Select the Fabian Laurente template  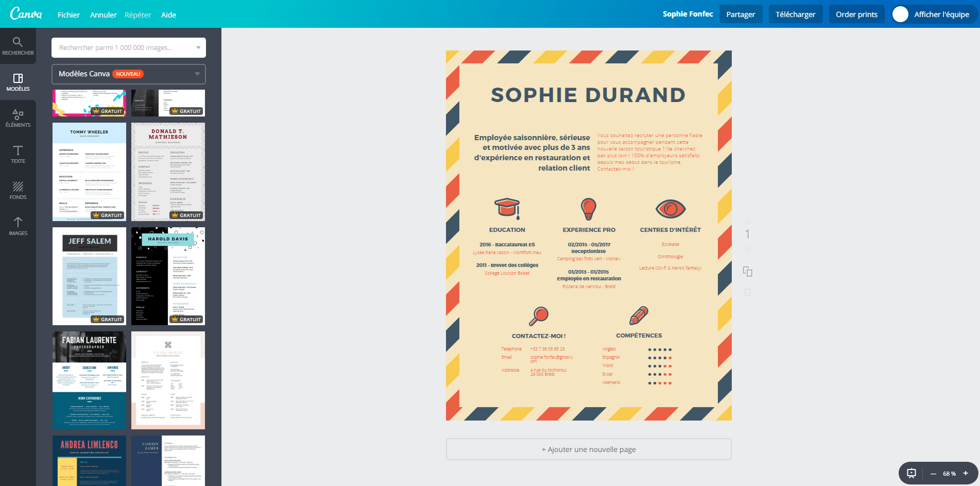point(89,380)
